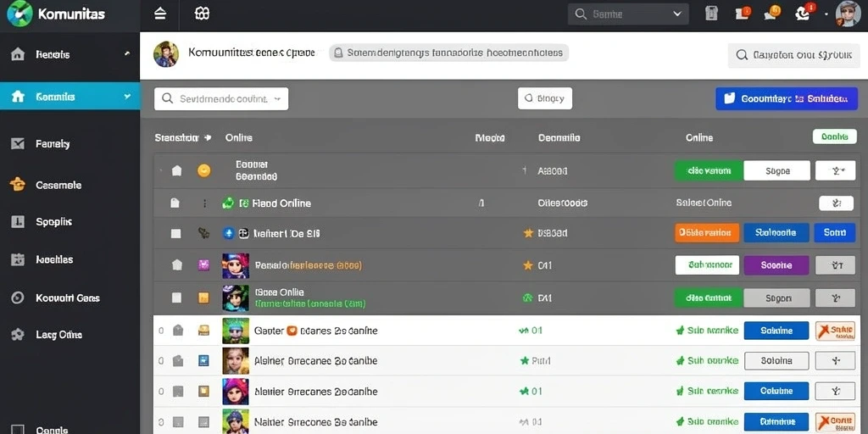This screenshot has height=434, width=868.
Task: Open the chat messages icon in top bar
Action: [x=771, y=14]
